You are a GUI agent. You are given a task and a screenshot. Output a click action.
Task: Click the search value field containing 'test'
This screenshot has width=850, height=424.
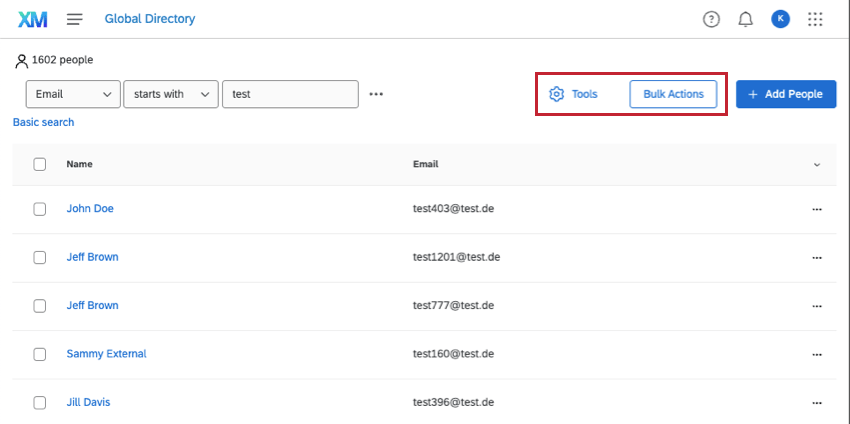[x=290, y=94]
